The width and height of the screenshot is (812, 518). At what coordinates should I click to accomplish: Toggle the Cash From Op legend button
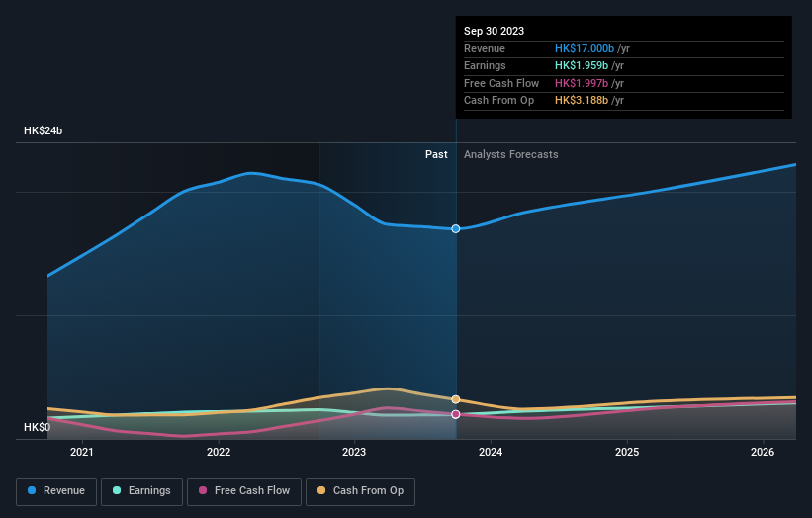pyautogui.click(x=360, y=491)
